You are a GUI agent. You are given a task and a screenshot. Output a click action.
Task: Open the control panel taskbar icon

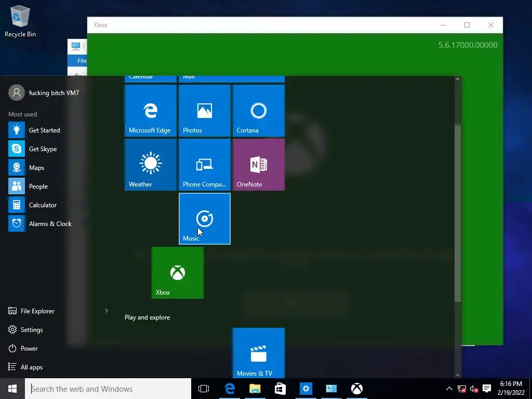click(331, 389)
